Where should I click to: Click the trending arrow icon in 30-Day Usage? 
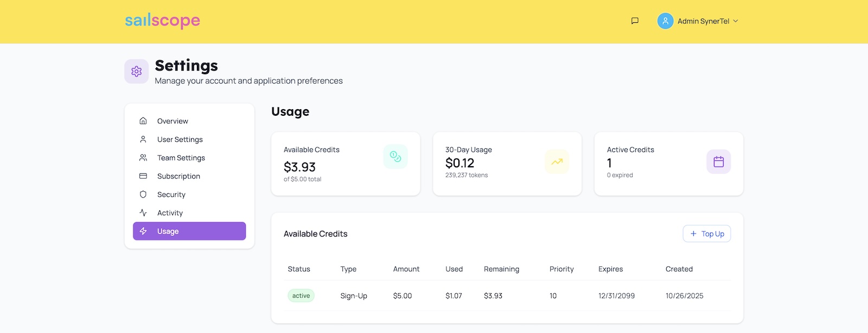coord(557,162)
